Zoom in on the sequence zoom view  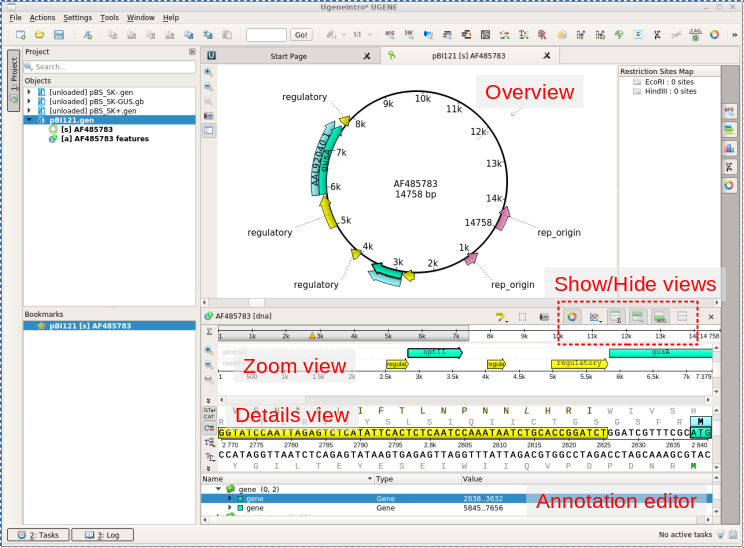[x=209, y=350]
